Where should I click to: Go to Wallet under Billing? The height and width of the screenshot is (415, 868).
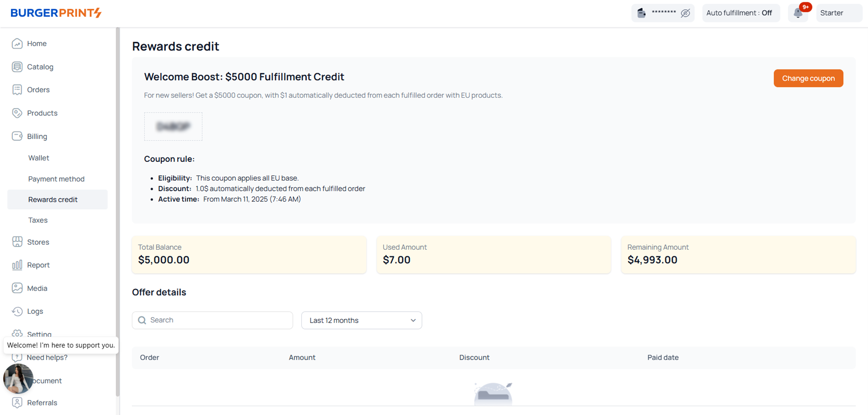tap(38, 158)
